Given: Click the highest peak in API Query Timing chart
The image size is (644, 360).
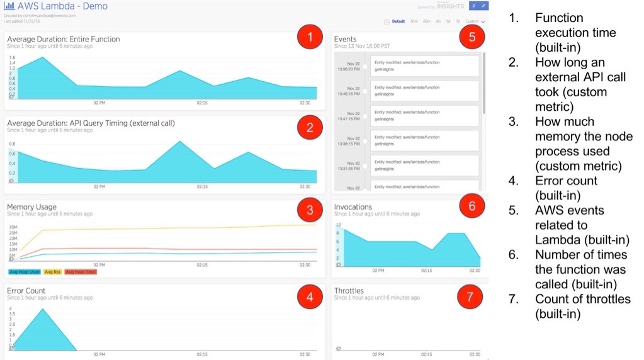Looking at the screenshot, I should pos(179,142).
